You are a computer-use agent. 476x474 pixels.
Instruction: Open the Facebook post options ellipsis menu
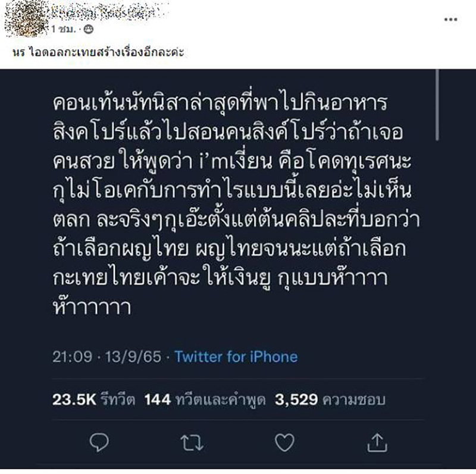[x=450, y=20]
